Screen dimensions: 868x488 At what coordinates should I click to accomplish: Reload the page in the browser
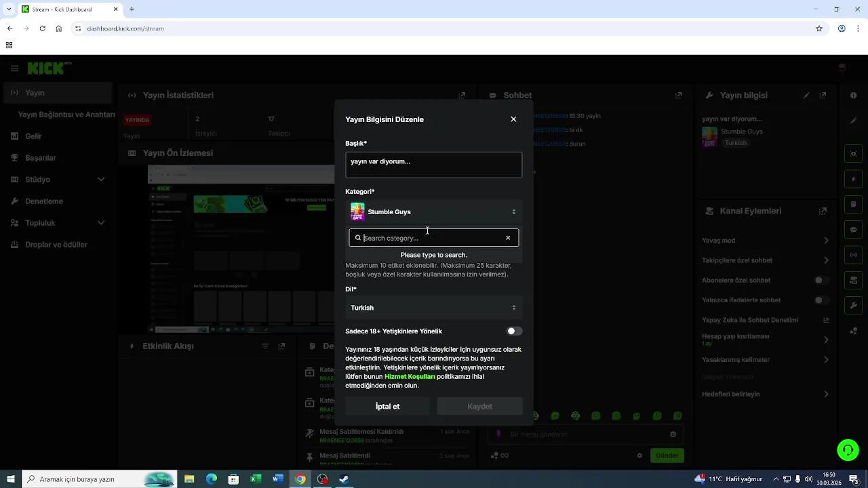tap(43, 28)
